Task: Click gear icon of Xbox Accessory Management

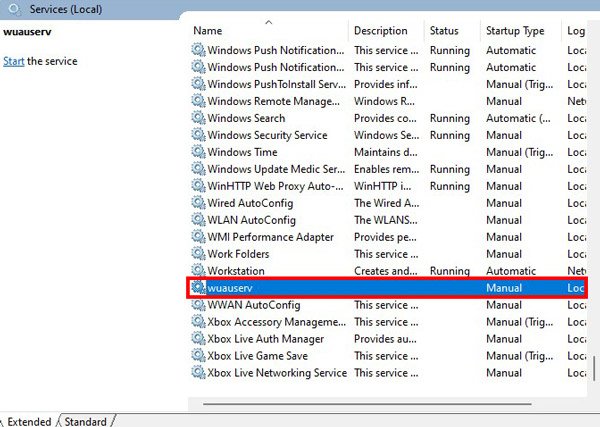Action: (x=198, y=321)
